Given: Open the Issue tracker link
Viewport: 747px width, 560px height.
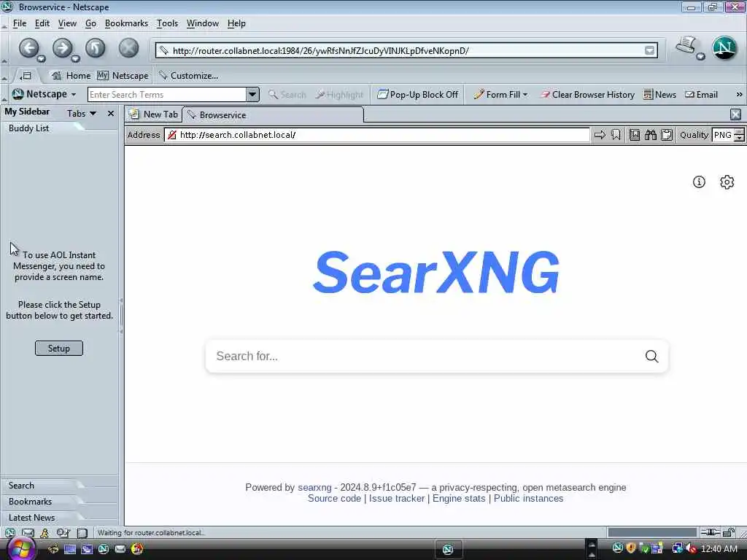Looking at the screenshot, I should pos(396,499).
